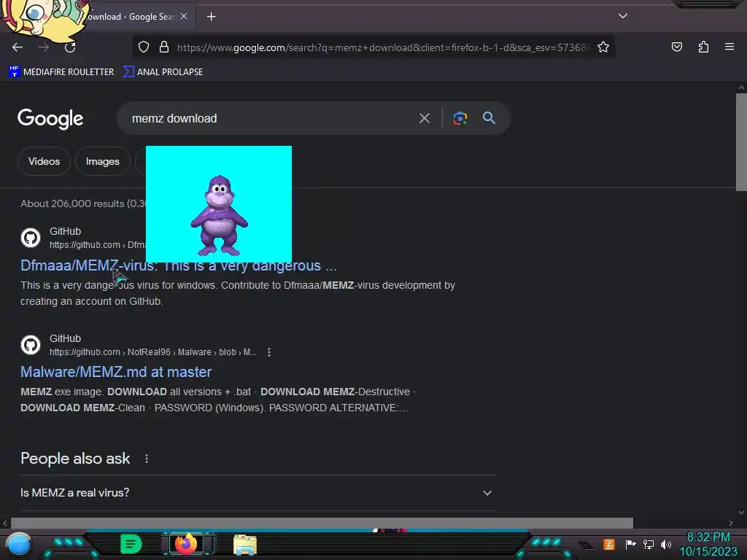Click GitHub favicon of NotReal96 result
The image size is (747, 560).
pos(31,345)
